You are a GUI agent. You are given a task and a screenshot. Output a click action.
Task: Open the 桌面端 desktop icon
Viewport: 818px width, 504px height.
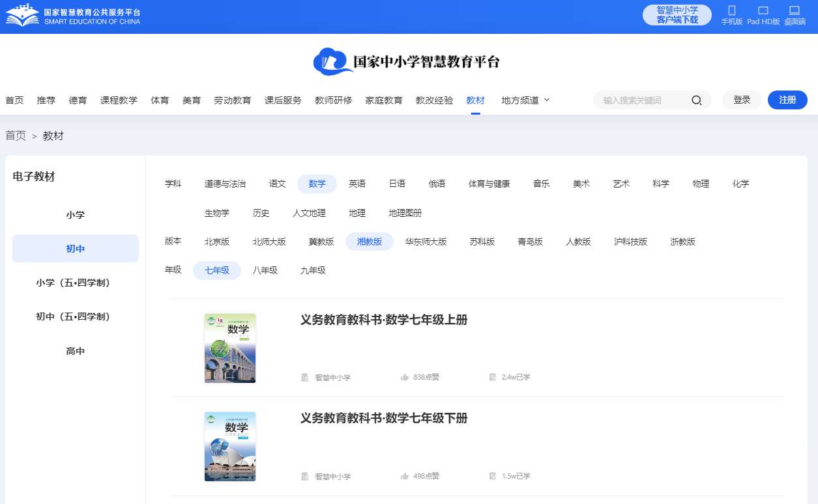tap(794, 10)
